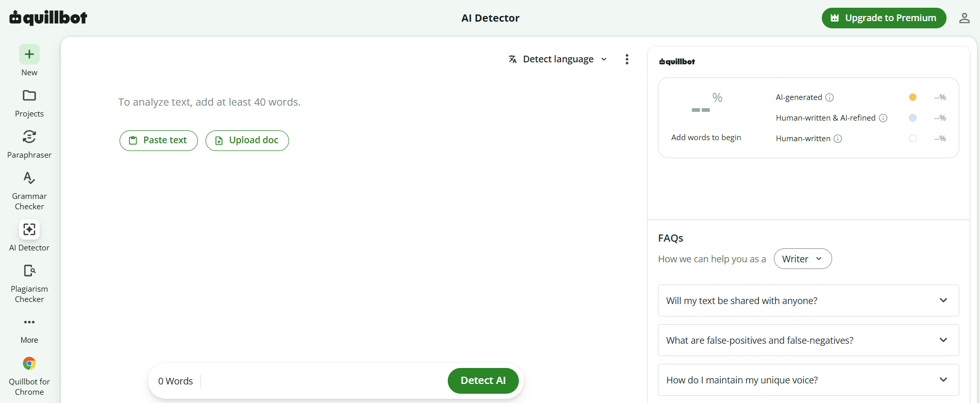Click the info icon beside AI-generated
Screen dimensions: 980x403
click(x=830, y=97)
